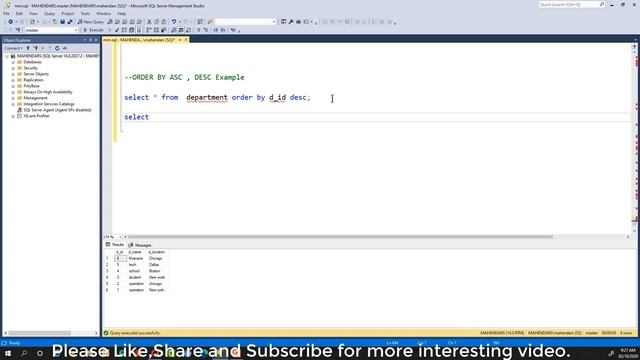Open the Undo history dropdown arrow
Viewport: 640px width, 360px height.
click(x=180, y=22)
